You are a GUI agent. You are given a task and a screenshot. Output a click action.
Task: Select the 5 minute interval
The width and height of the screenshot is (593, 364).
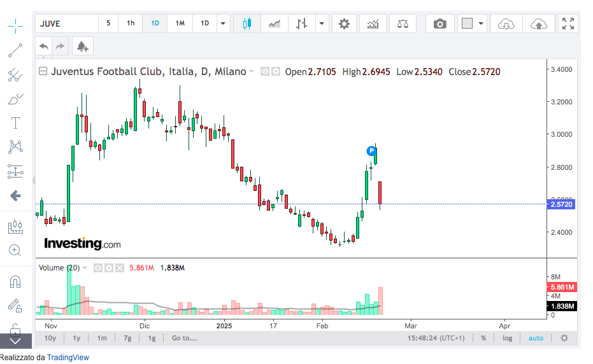tap(108, 24)
